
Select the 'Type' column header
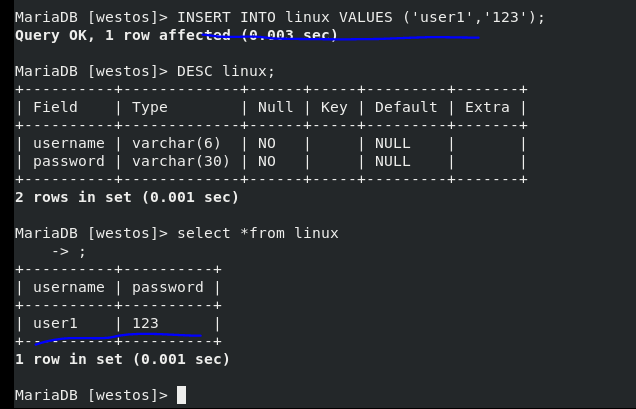click(150, 107)
